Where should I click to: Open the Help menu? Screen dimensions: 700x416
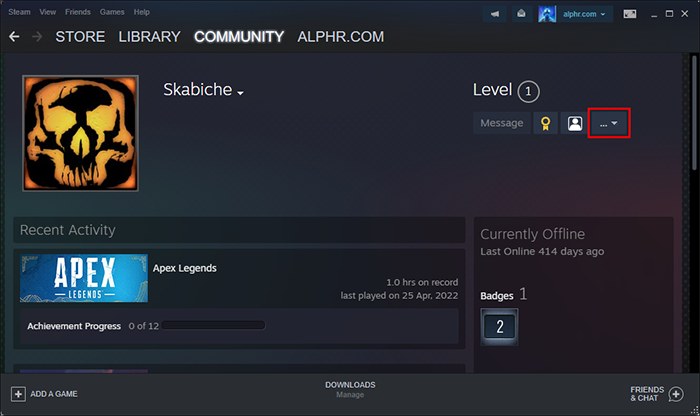[142, 12]
